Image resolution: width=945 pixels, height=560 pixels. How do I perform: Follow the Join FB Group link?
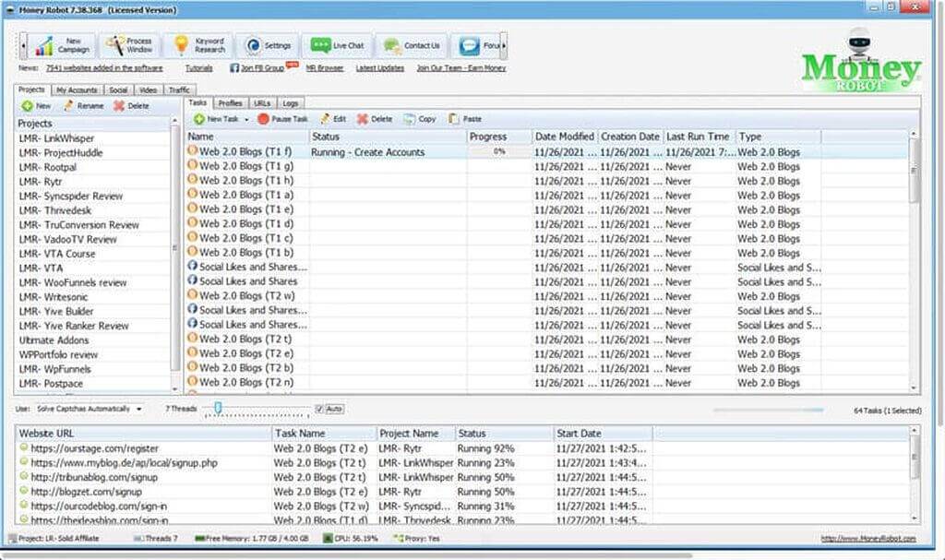[x=262, y=68]
